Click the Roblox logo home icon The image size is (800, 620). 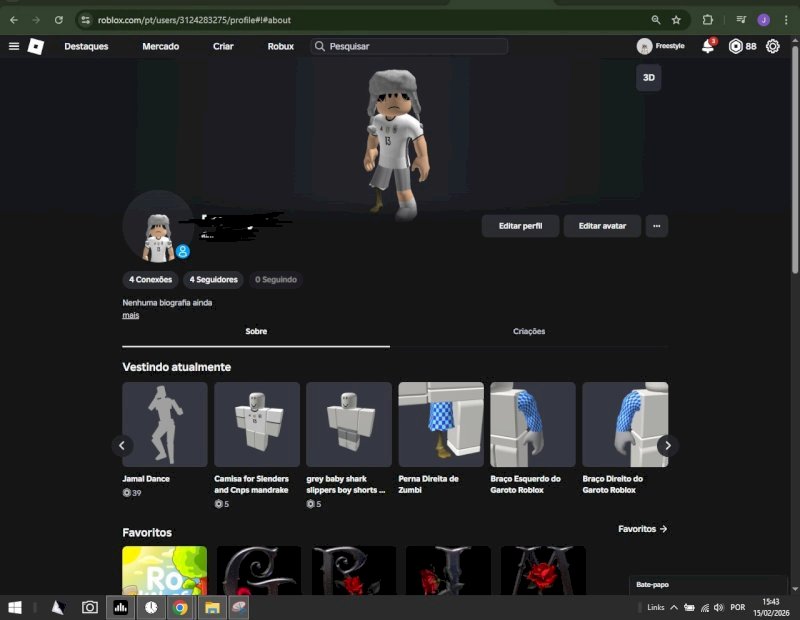[x=36, y=46]
